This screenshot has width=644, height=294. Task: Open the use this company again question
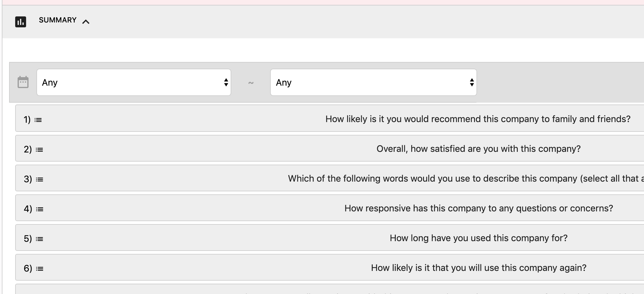click(x=478, y=268)
